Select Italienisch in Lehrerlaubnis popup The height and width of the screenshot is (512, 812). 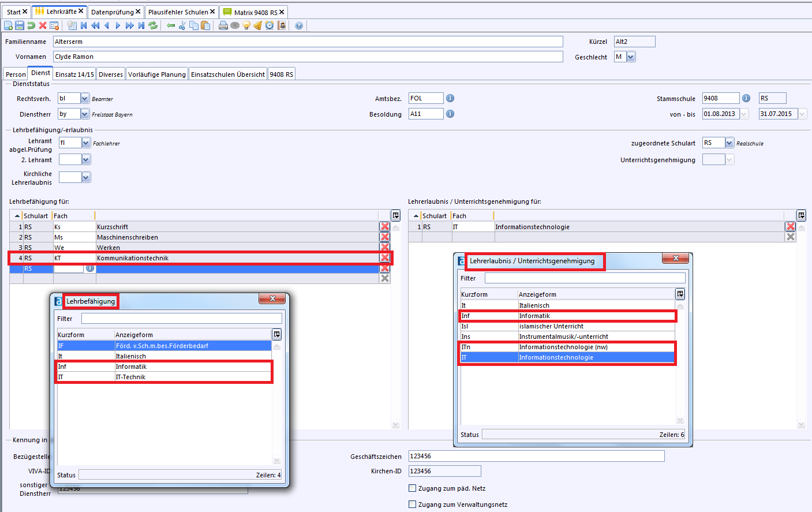click(x=567, y=305)
